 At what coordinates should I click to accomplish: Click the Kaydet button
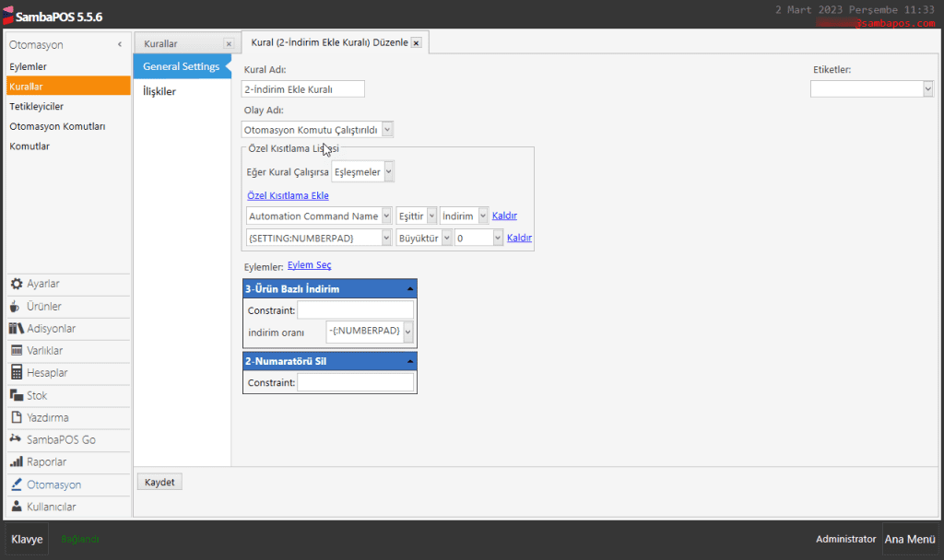pyautogui.click(x=159, y=482)
